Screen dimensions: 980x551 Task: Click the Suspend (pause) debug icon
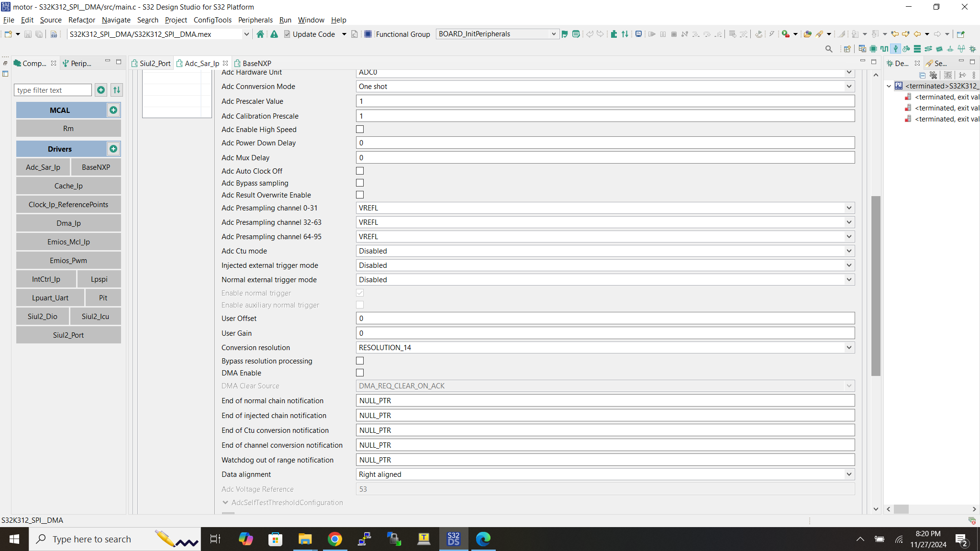point(663,34)
